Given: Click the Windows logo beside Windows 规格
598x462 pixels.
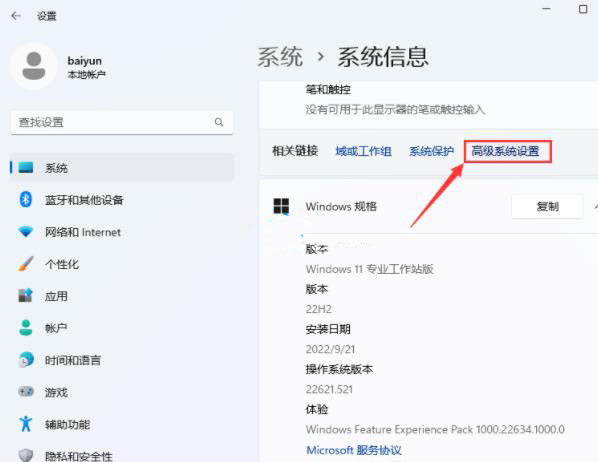Looking at the screenshot, I should [x=281, y=206].
